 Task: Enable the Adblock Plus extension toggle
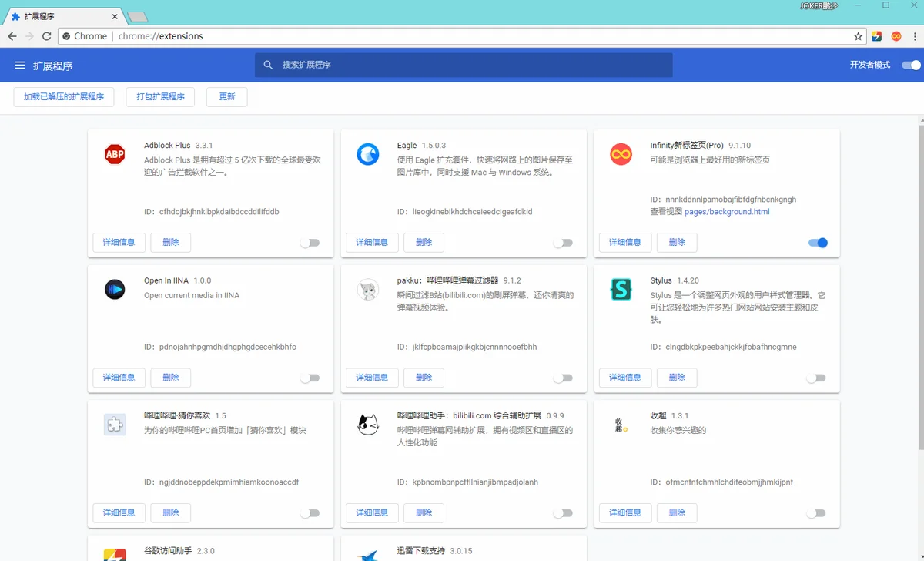[310, 243]
